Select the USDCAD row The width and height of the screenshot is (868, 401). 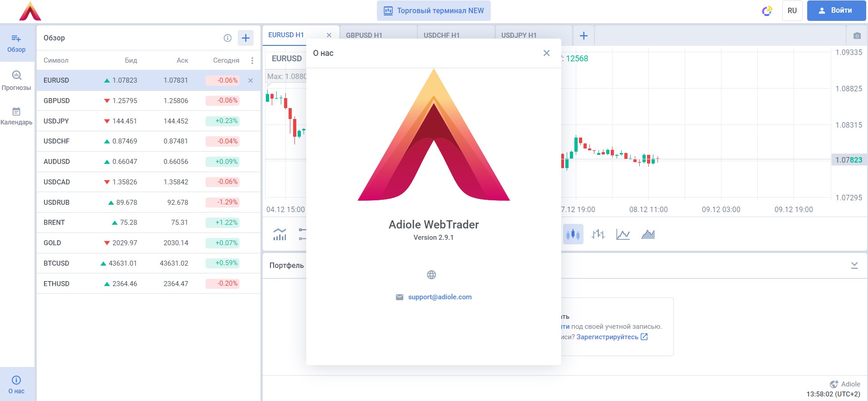click(148, 182)
